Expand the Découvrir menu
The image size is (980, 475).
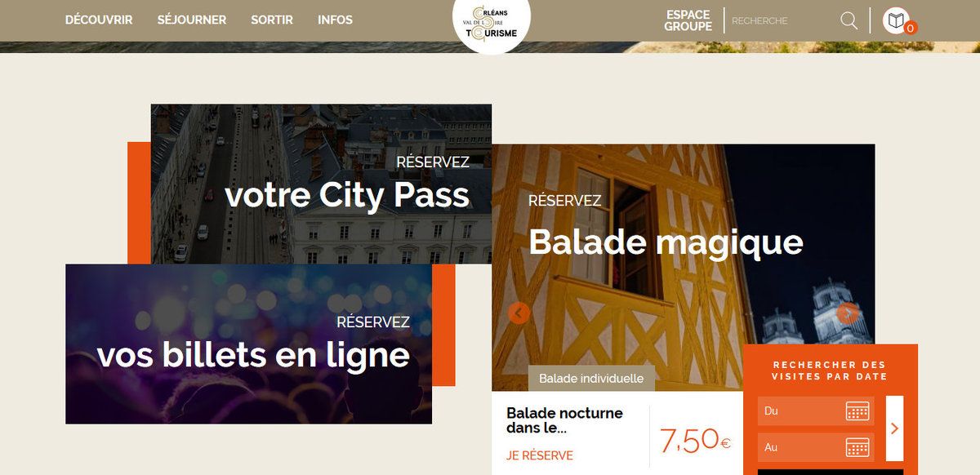(99, 20)
